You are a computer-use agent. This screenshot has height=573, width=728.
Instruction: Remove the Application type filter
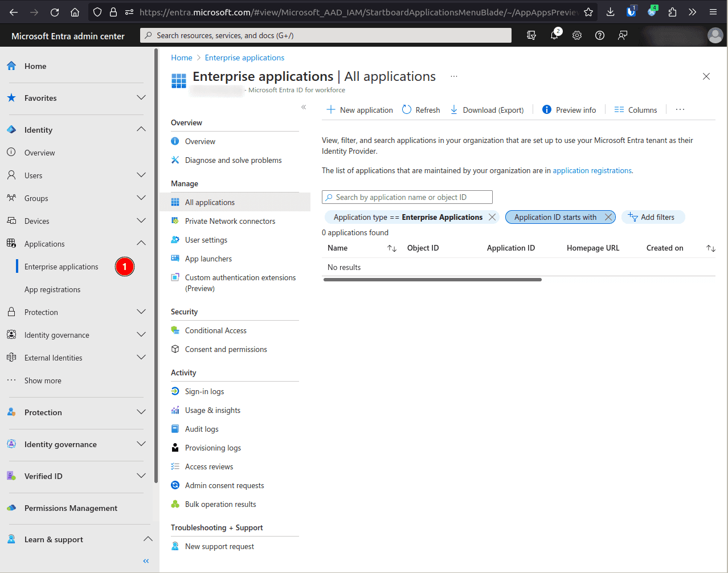tap(492, 217)
